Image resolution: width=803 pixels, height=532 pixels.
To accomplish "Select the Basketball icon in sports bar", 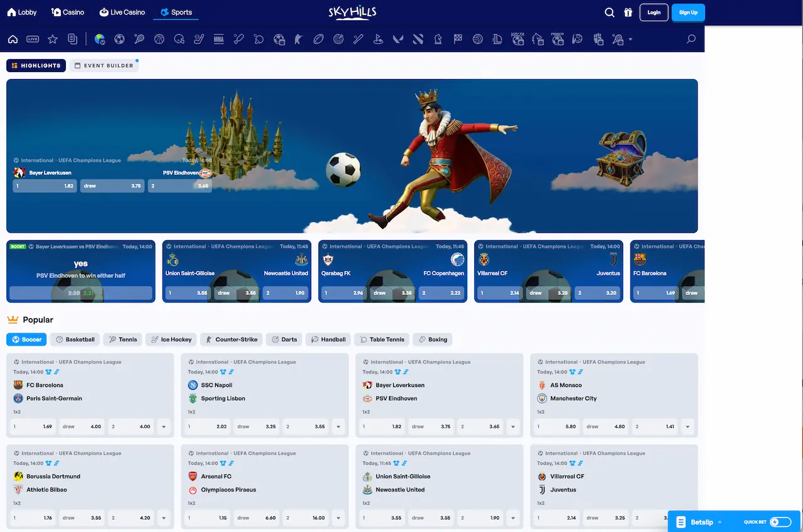I will click(159, 39).
